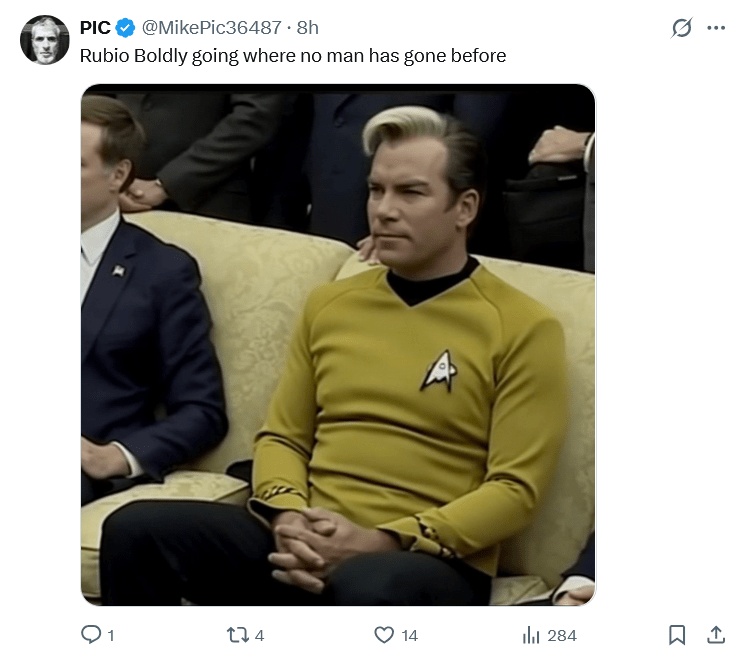Click the repost count of 4
Image resolution: width=747 pixels, height=662 pixels.
click(259, 635)
